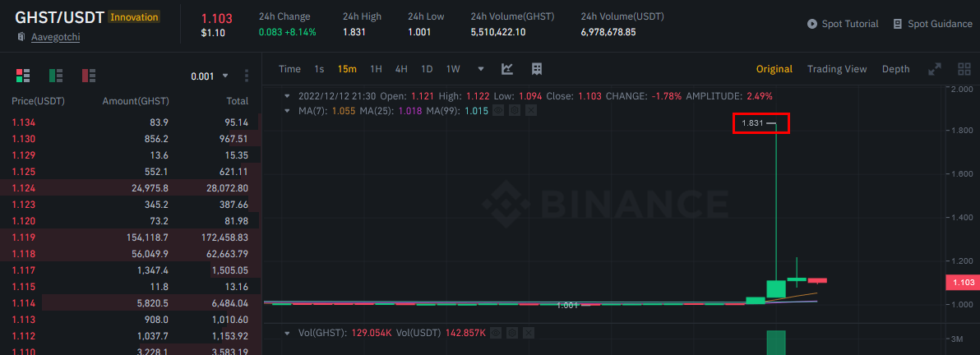Screen dimensions: 980x355
Task: Open the Spot Guidance link
Action: pyautogui.click(x=932, y=24)
